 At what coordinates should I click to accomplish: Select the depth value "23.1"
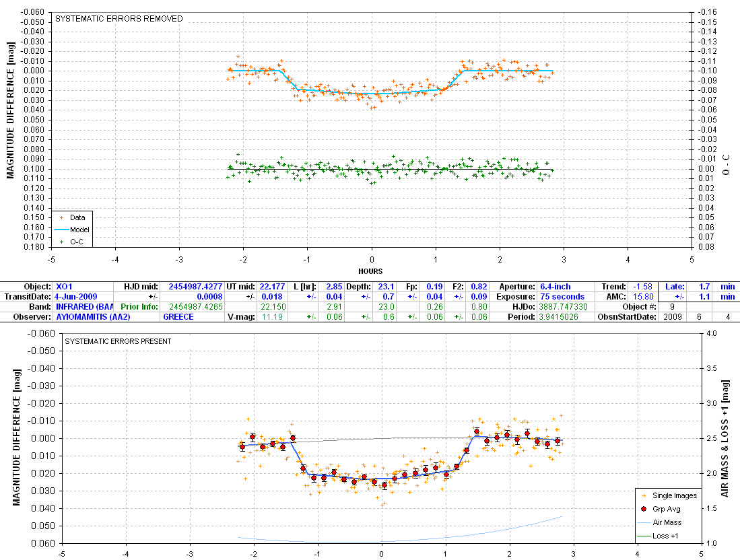coord(386,286)
